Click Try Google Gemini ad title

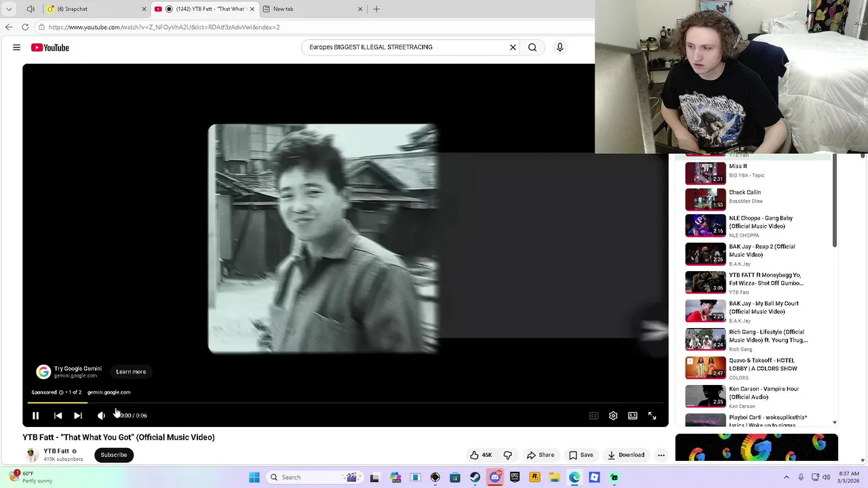(x=78, y=369)
